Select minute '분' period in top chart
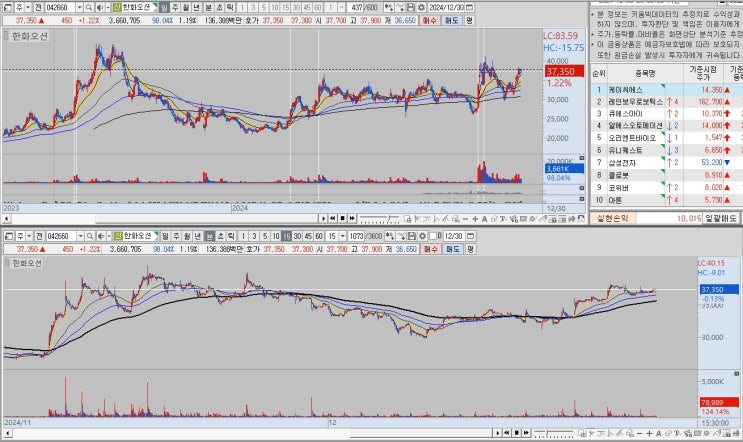Screen dimensions: 743x442 click(208, 7)
